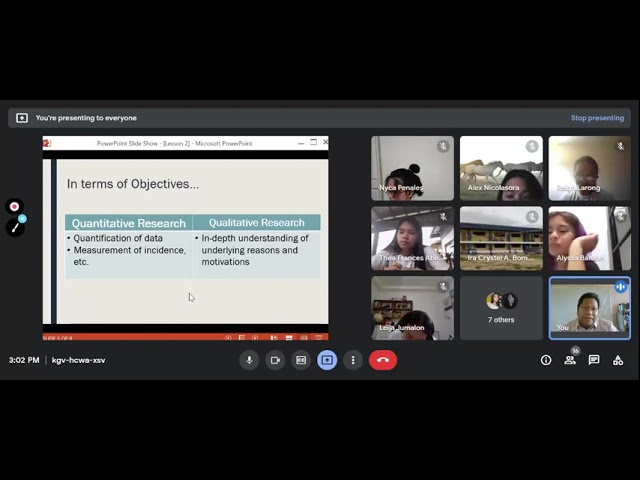Screen dimensions: 640x480
Task: Click muted mic icon on Leija Jumalon tile
Action: 443,287
